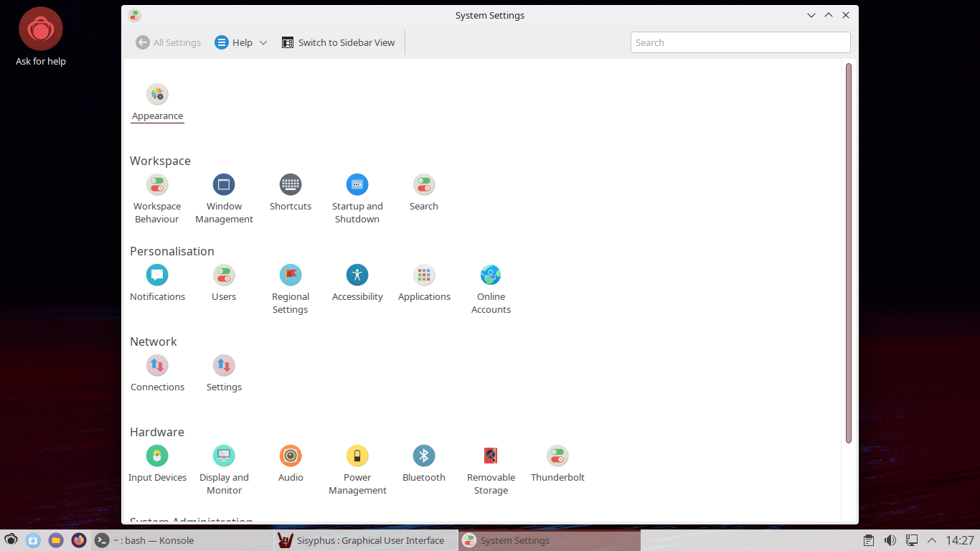Open System Settings title bar window menu icon
This screenshot has height=551, width=980.
coord(134,15)
